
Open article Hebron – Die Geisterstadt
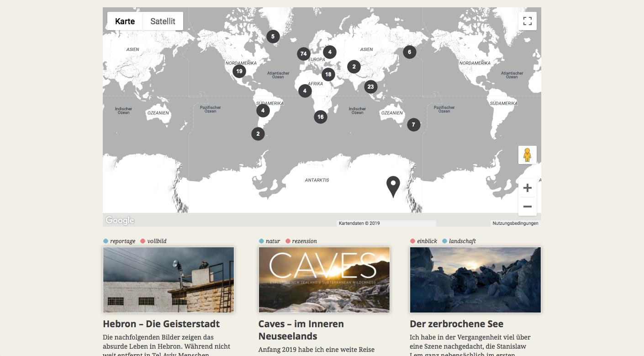point(161,324)
